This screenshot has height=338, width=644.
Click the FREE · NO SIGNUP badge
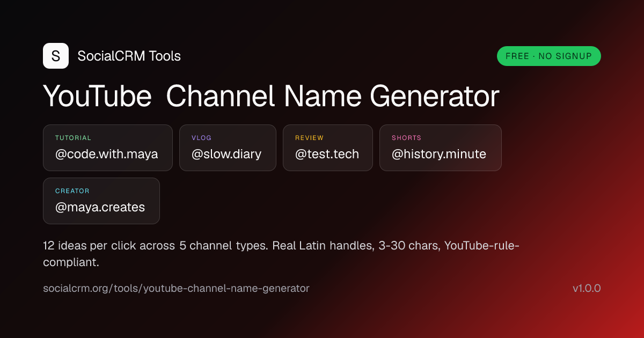coord(548,56)
